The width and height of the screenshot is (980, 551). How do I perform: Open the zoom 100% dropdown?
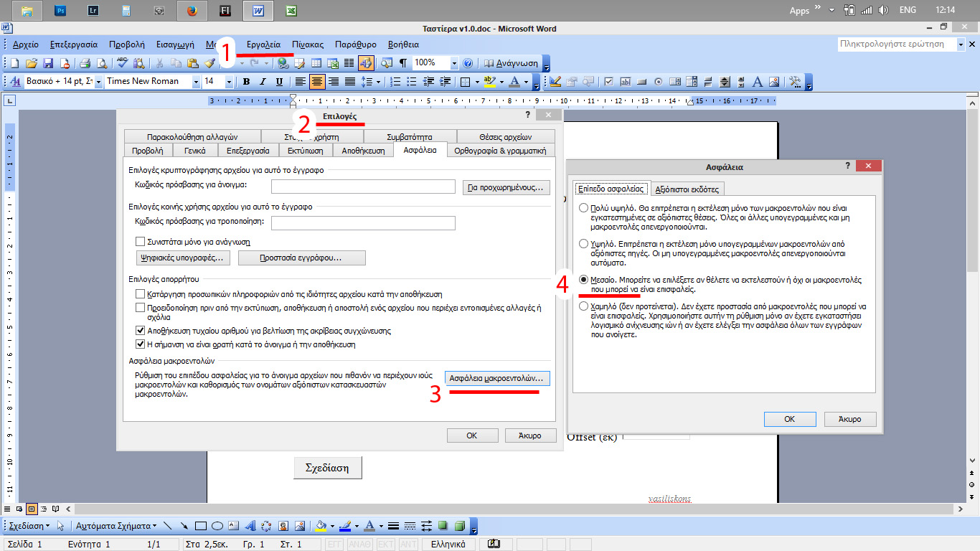454,63
